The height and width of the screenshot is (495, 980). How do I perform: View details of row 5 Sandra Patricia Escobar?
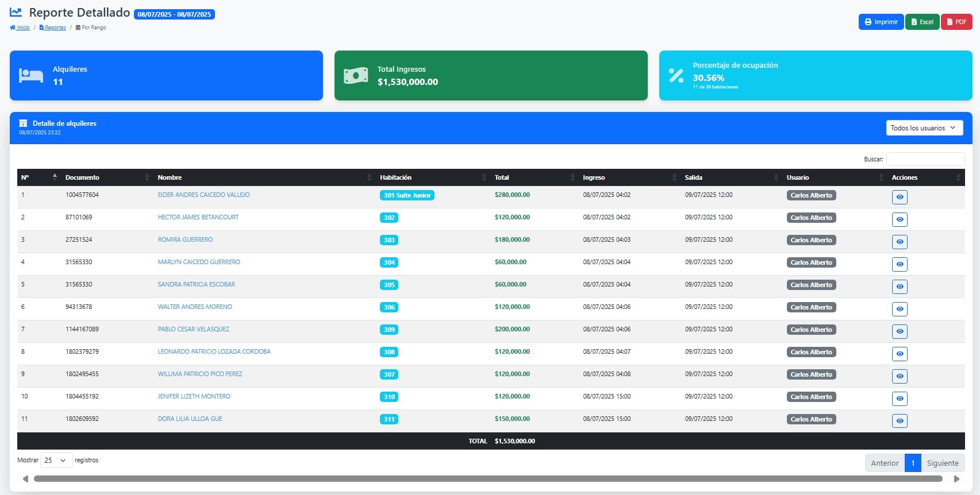click(899, 287)
